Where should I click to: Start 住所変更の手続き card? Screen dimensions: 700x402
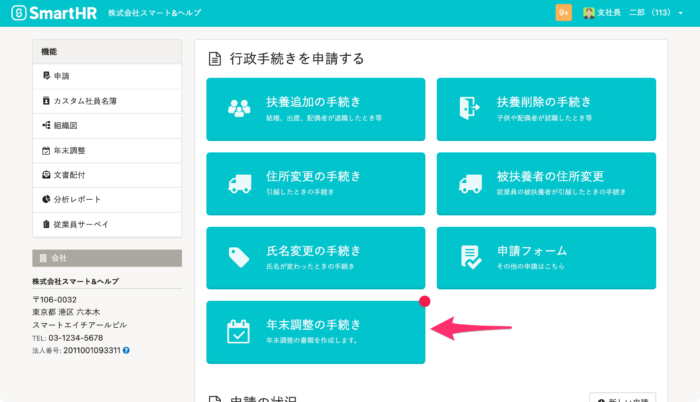coord(316,184)
